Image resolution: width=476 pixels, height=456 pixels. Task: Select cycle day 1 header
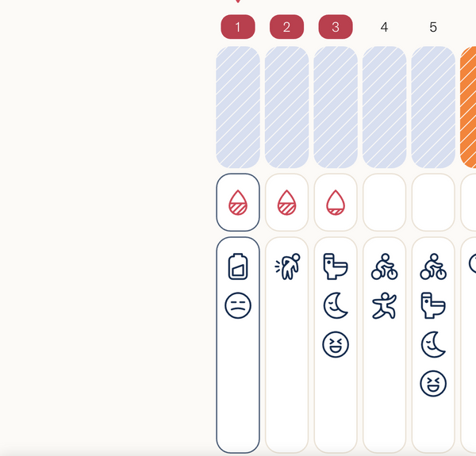pyautogui.click(x=238, y=27)
